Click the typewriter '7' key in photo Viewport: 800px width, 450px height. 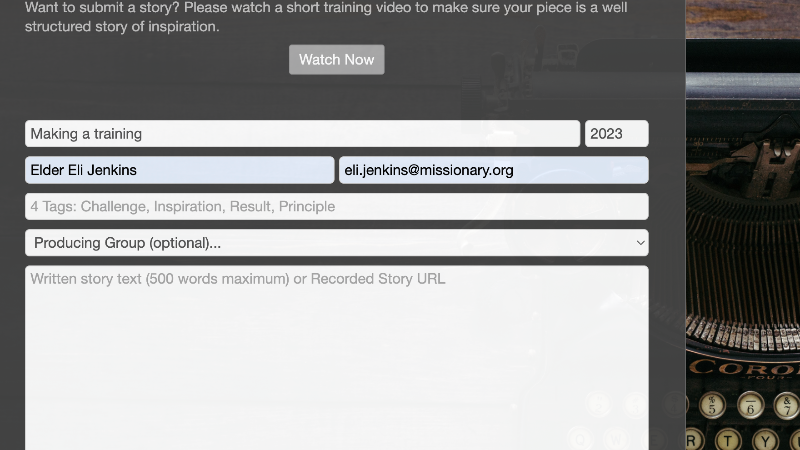[x=789, y=405]
